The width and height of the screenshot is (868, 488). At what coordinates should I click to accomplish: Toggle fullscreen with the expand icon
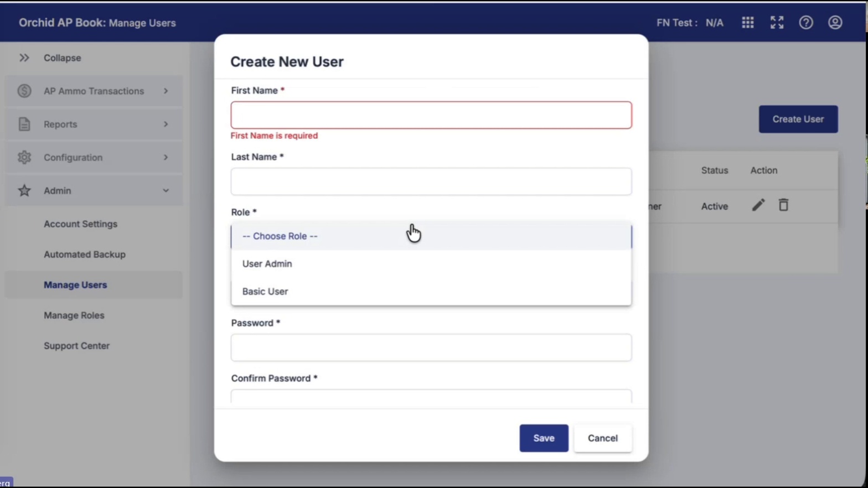[777, 22]
